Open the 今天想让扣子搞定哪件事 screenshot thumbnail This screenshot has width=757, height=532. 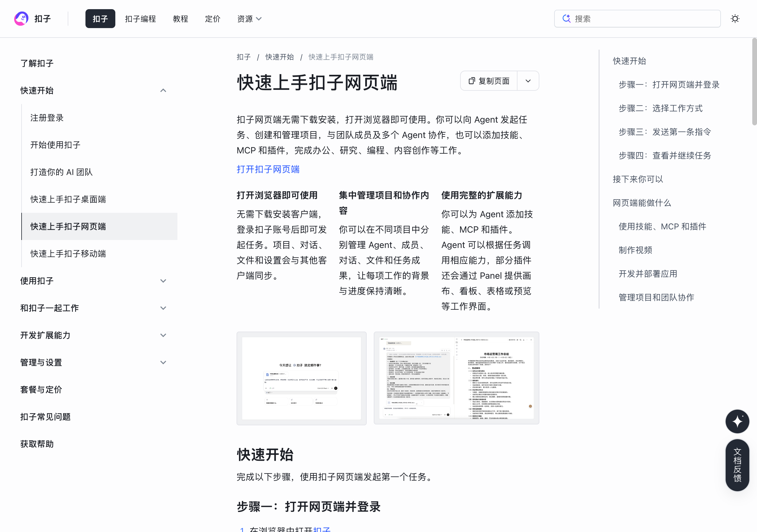[x=301, y=378]
